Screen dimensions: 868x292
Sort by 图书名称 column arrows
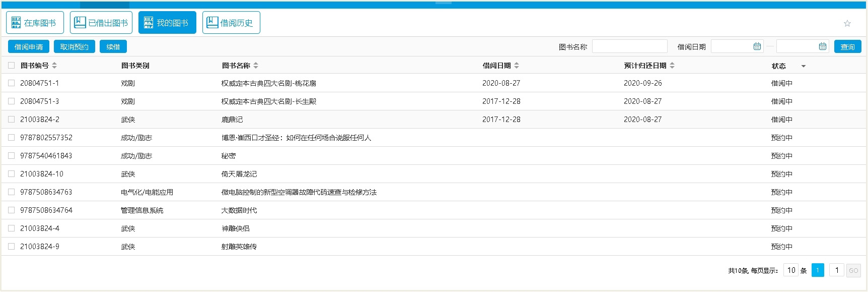pos(256,66)
